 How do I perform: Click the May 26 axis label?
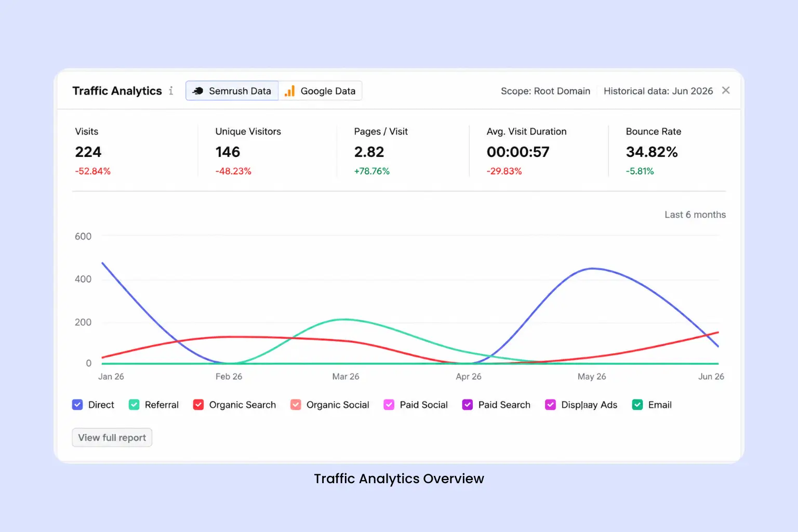tap(592, 377)
